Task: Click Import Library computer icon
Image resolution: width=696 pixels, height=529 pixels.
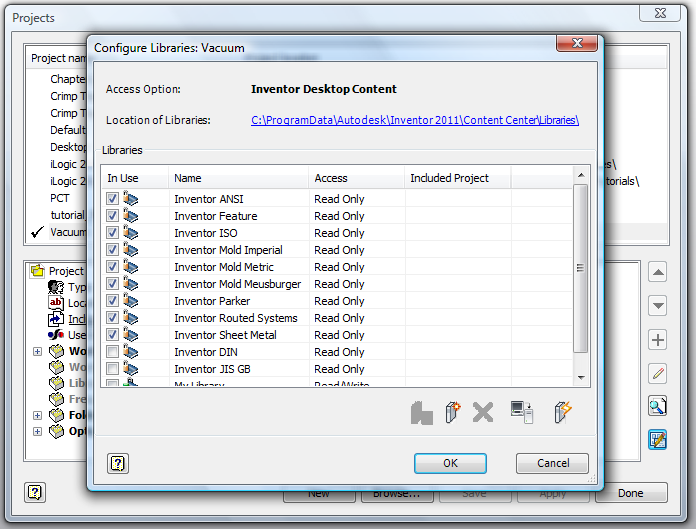Action: coord(522,412)
